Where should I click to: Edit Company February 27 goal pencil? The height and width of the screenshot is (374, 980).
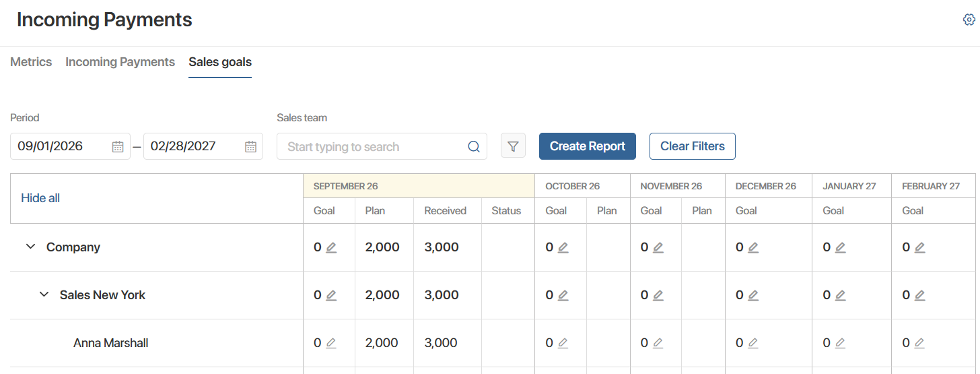[x=919, y=247]
